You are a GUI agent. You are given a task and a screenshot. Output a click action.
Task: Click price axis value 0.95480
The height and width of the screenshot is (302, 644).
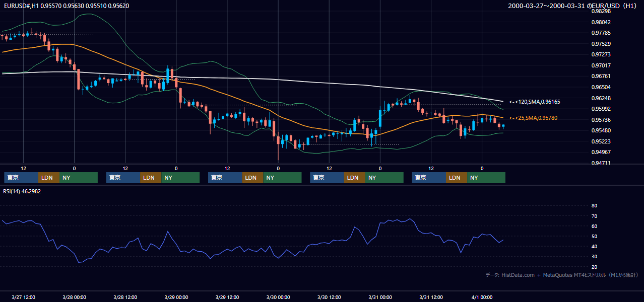[x=601, y=130]
